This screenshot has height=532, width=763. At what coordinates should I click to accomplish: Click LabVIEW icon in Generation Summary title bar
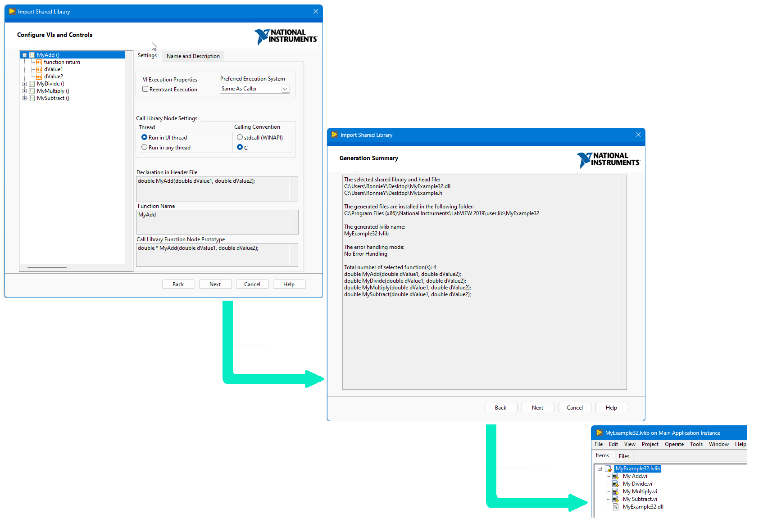tap(335, 135)
